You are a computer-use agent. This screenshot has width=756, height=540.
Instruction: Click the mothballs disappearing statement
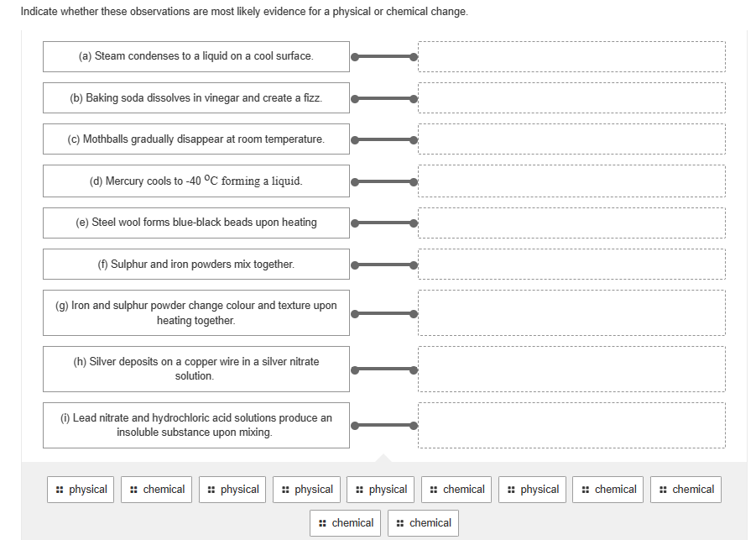196,139
